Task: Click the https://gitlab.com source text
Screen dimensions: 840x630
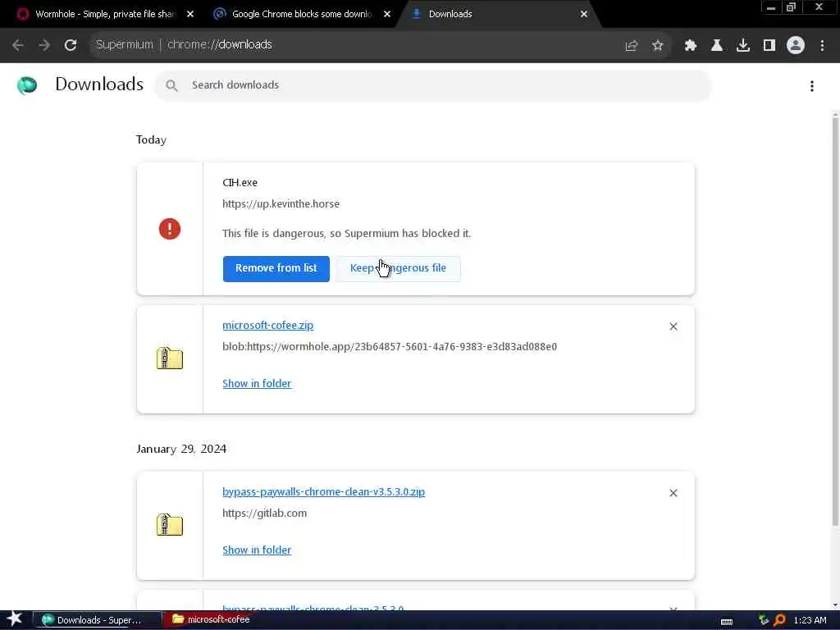Action: 265,514
